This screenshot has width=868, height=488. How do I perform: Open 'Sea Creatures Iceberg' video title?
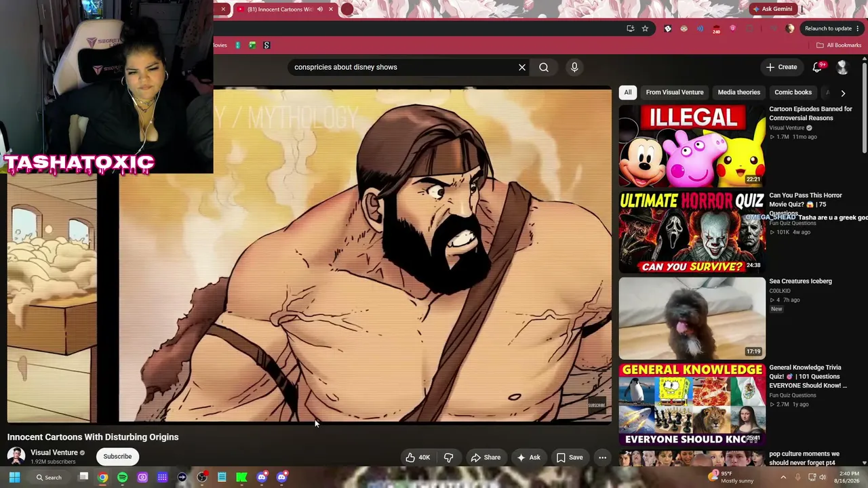(x=800, y=281)
